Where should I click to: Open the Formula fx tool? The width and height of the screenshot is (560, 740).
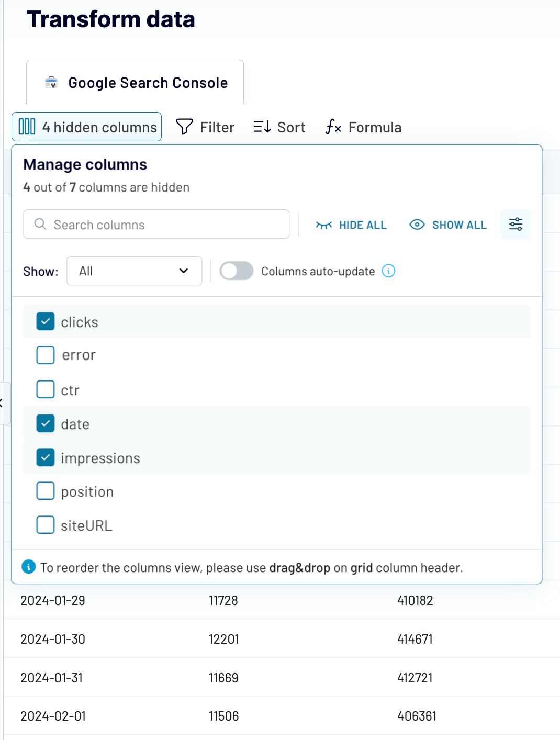click(x=363, y=127)
